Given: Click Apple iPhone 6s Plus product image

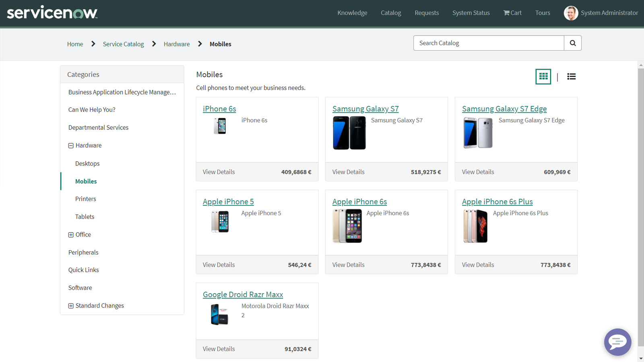Looking at the screenshot, I should tap(475, 226).
